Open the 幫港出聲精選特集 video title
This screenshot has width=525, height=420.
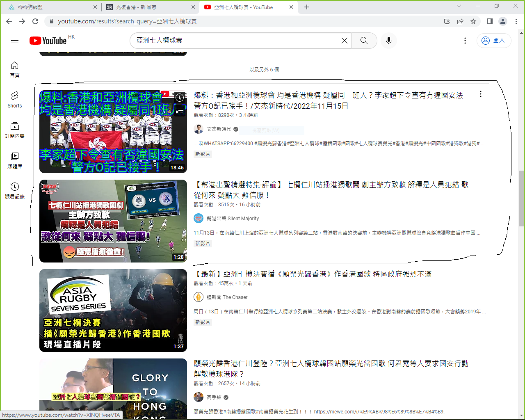click(x=331, y=190)
